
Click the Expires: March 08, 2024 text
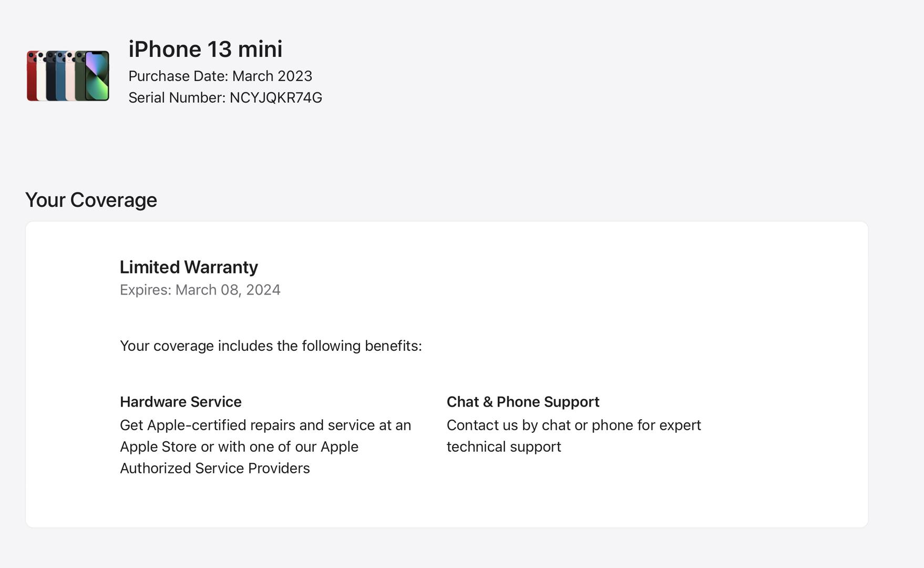point(200,290)
